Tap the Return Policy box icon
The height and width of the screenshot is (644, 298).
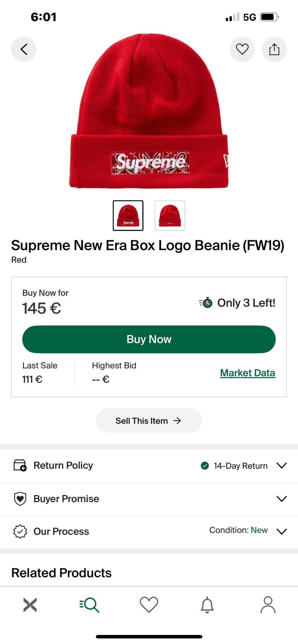[20, 465]
